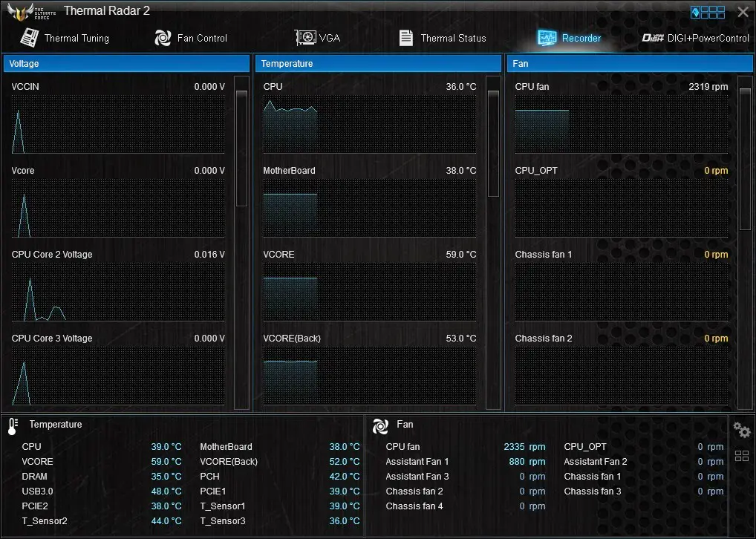Screen dimensions: 756x539
Task: Click T_Sensor1 in the temperature list
Action: [223, 506]
